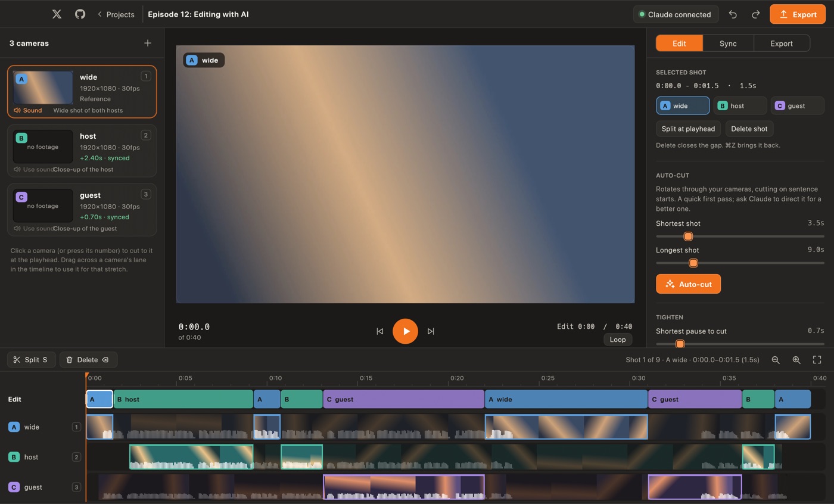Skip to next shot icon

(x=431, y=331)
